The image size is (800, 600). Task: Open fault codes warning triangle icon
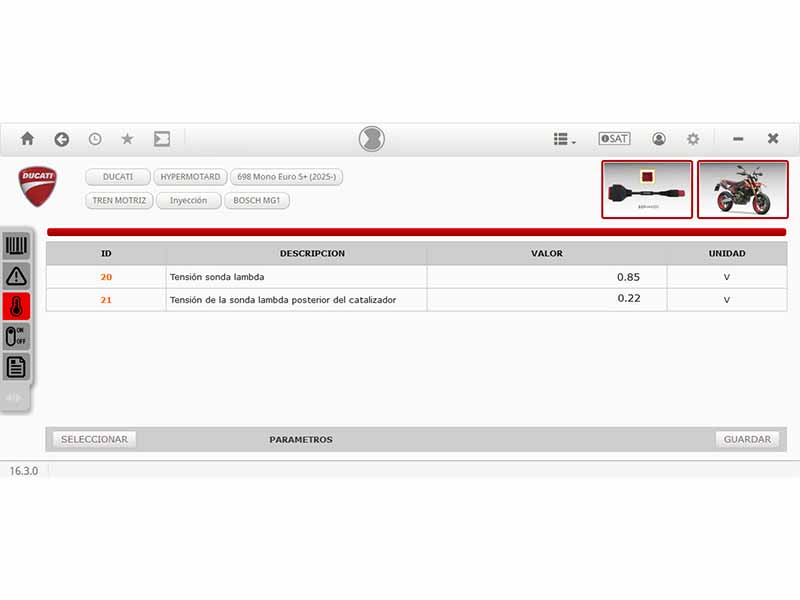coord(16,276)
